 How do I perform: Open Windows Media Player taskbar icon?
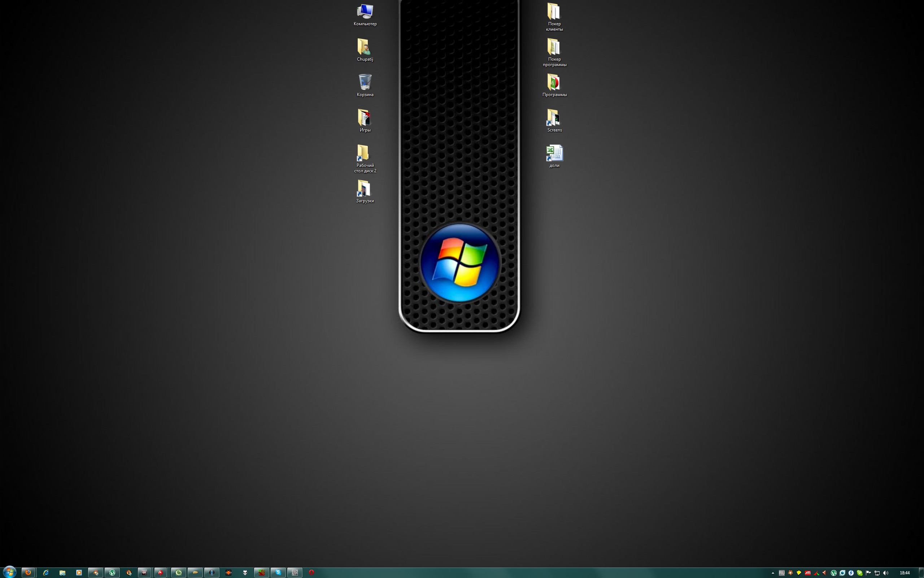click(79, 572)
